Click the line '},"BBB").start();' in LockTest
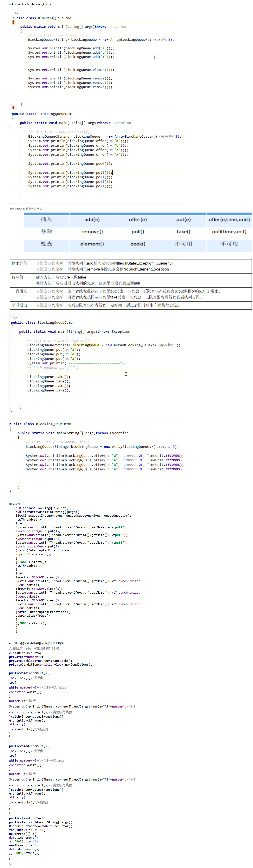 tap(24, 853)
